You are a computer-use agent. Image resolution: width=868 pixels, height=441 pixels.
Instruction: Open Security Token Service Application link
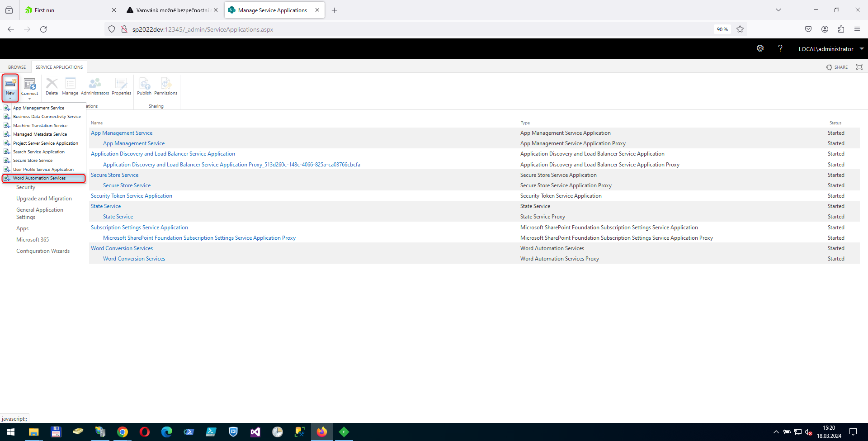[x=132, y=196]
